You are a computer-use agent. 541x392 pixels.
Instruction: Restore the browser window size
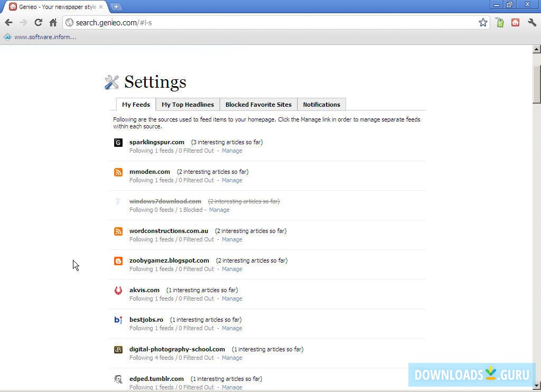pos(510,4)
